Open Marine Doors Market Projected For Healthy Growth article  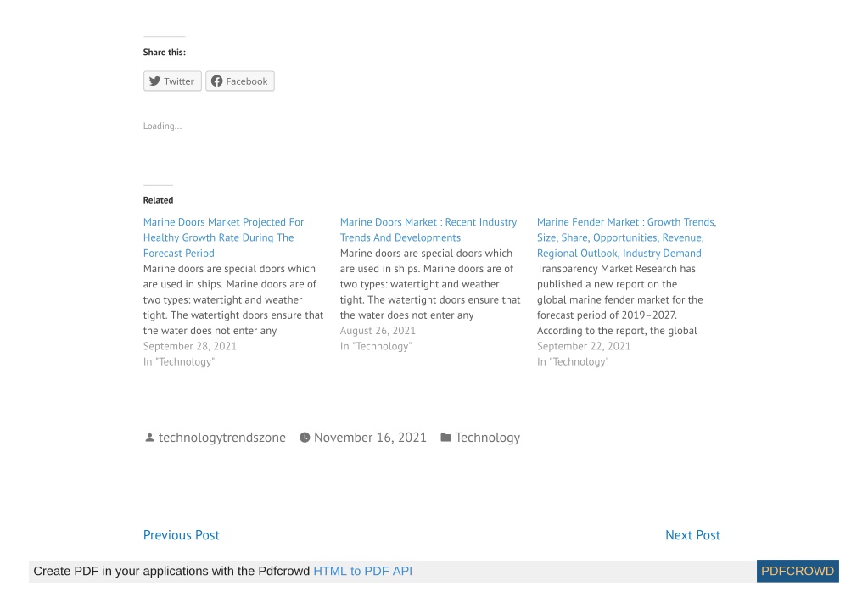coord(223,237)
